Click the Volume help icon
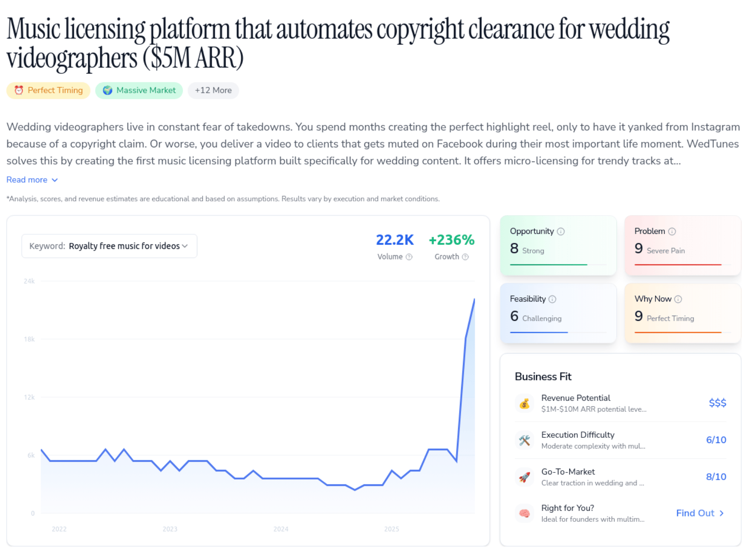Image resolution: width=756 pixels, height=558 pixels. pyautogui.click(x=409, y=257)
